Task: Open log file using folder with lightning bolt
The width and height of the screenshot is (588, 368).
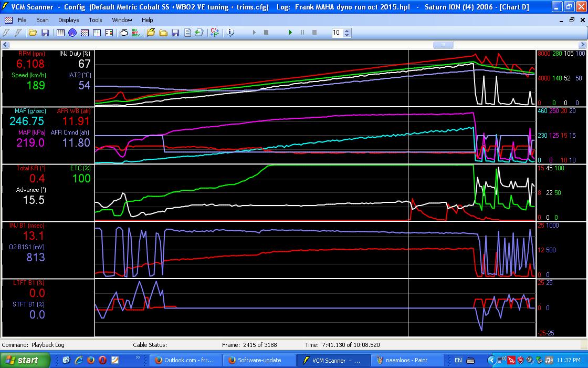Action: [151, 33]
